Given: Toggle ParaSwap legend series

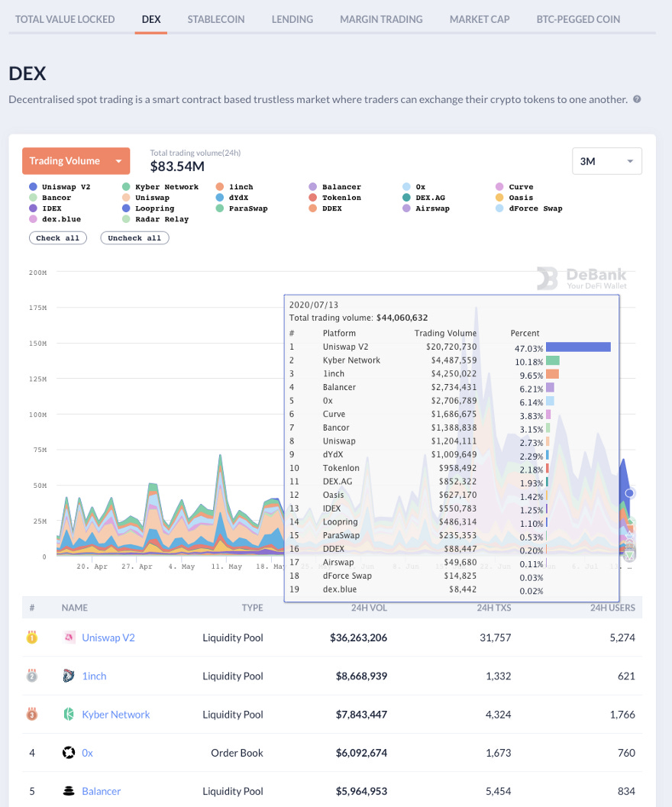Looking at the screenshot, I should [241, 208].
